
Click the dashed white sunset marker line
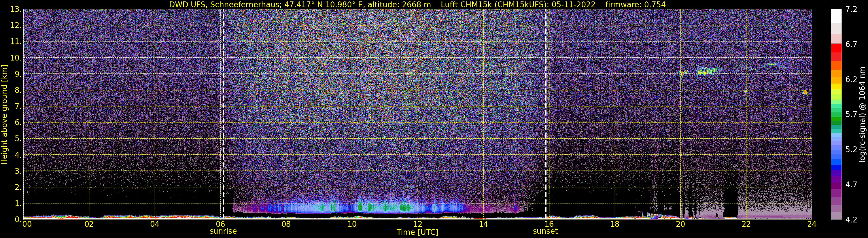(x=546, y=114)
